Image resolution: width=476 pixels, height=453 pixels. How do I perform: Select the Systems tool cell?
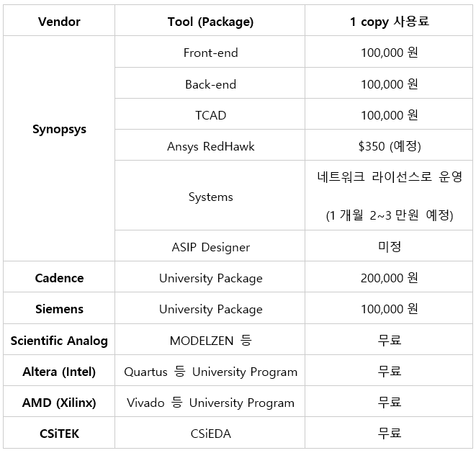pos(210,197)
